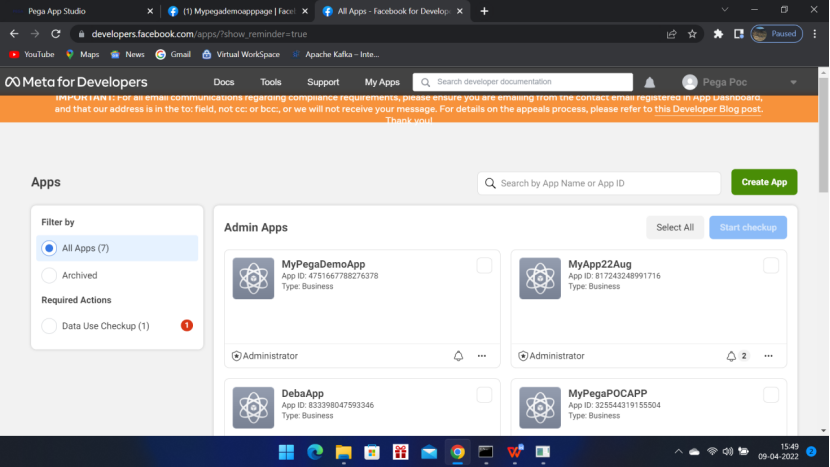
Task: Expand the Pega Poc account dropdown arrow
Action: [x=793, y=82]
